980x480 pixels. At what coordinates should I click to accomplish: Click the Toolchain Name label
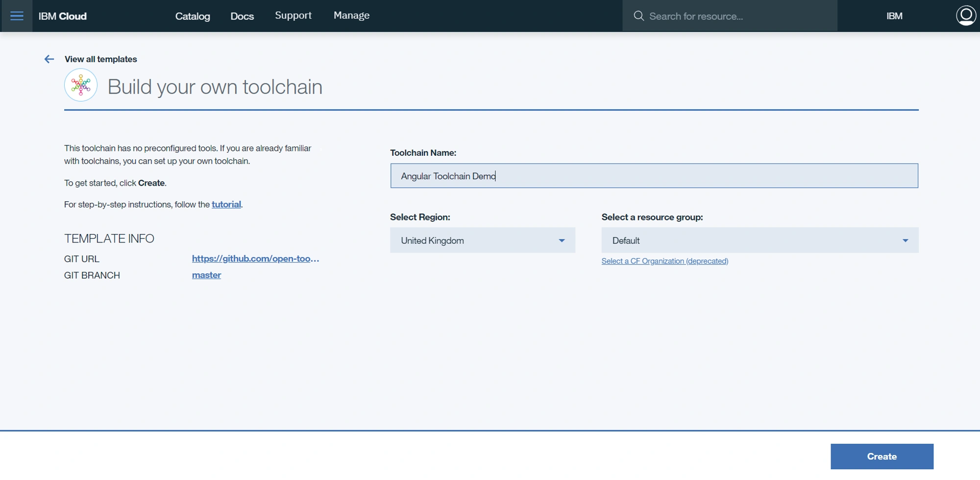point(423,153)
